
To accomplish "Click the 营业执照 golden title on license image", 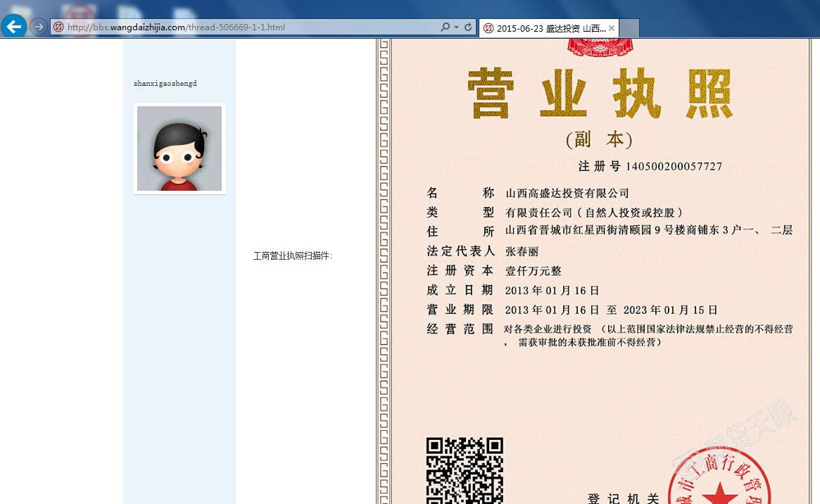I will [x=600, y=94].
